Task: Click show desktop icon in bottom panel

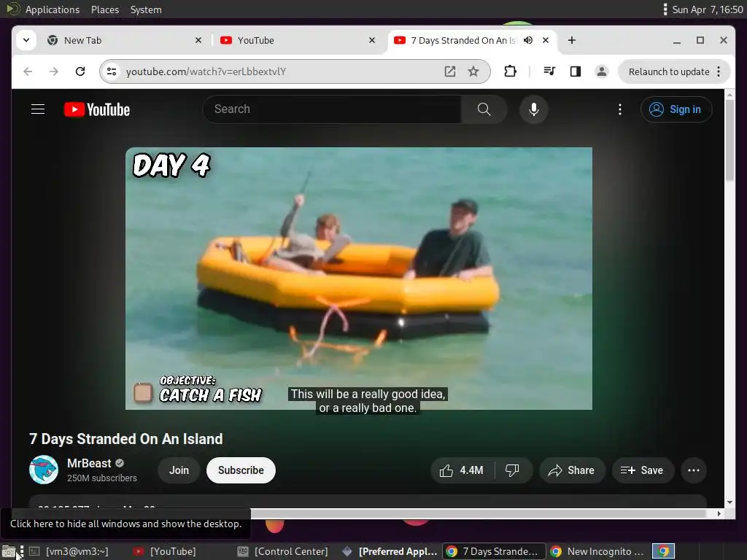Action: tap(8, 551)
